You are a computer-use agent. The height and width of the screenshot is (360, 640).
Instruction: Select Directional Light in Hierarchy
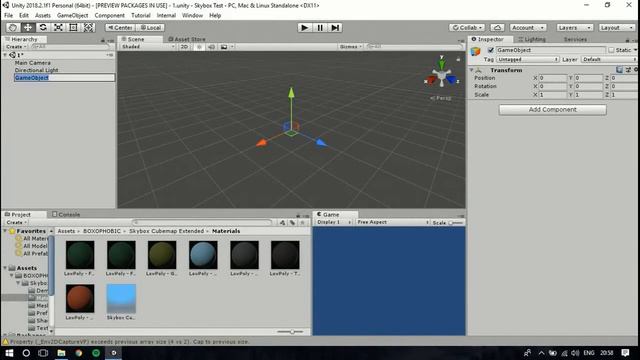[36, 70]
